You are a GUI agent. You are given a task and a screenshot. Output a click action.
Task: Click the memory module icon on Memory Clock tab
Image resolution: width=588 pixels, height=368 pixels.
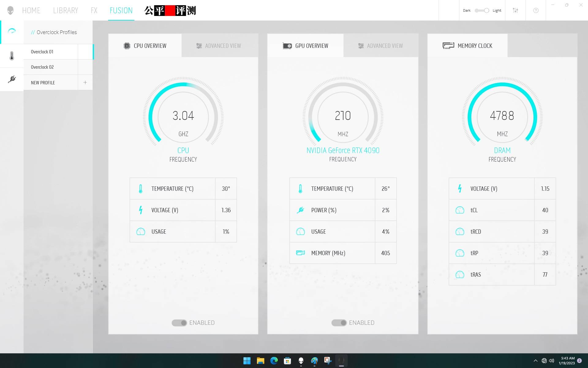click(448, 45)
